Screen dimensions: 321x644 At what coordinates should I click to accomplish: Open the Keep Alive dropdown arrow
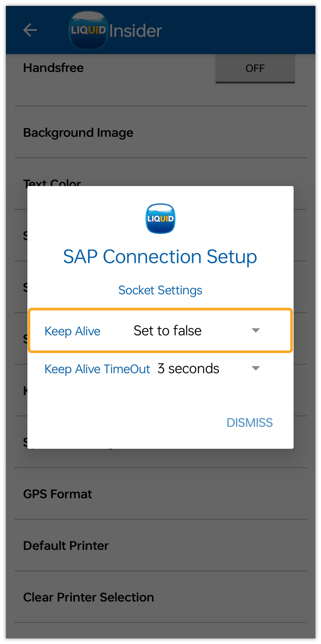pyautogui.click(x=255, y=330)
